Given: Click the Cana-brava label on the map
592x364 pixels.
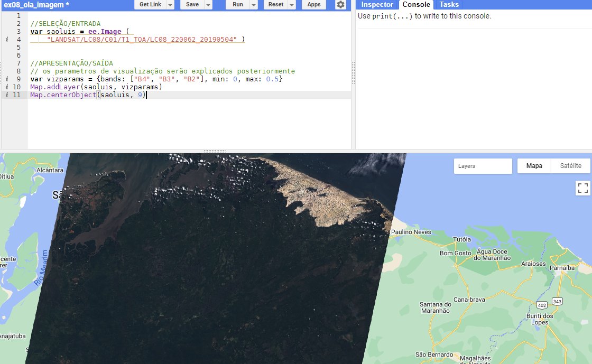Looking at the screenshot, I should click(x=469, y=300).
